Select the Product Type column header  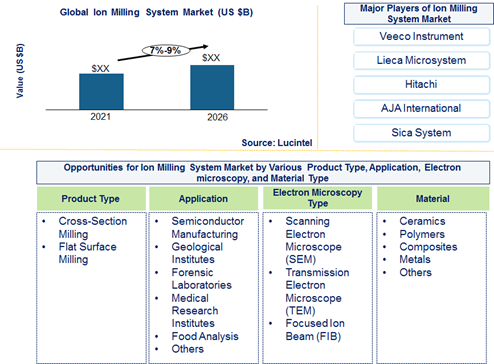(91, 199)
